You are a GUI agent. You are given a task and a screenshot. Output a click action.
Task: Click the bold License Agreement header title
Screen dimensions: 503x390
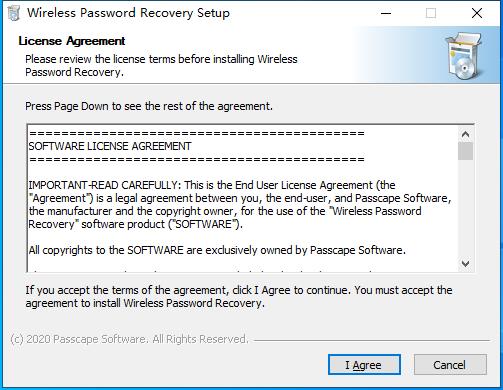72,41
